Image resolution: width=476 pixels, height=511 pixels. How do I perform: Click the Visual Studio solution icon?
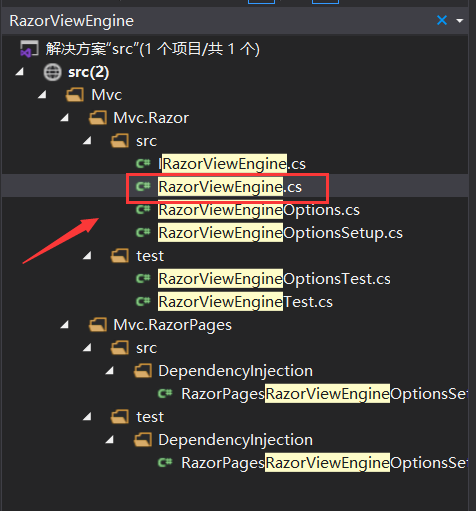[29, 49]
